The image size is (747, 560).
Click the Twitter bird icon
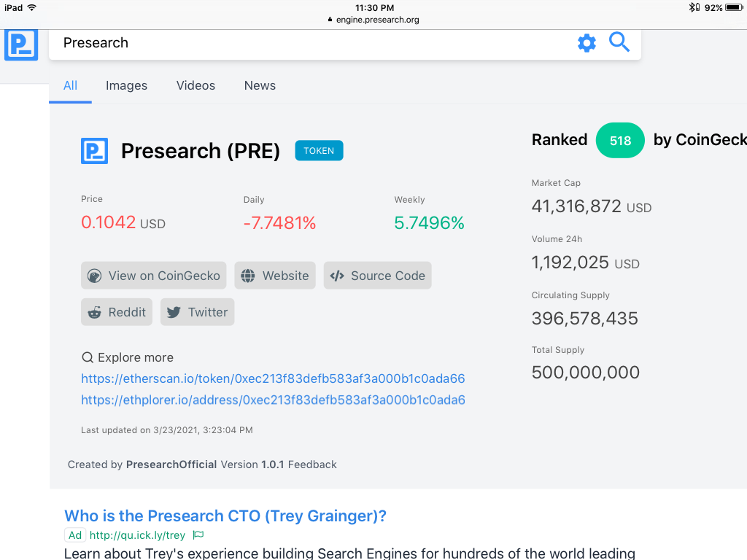tap(174, 312)
